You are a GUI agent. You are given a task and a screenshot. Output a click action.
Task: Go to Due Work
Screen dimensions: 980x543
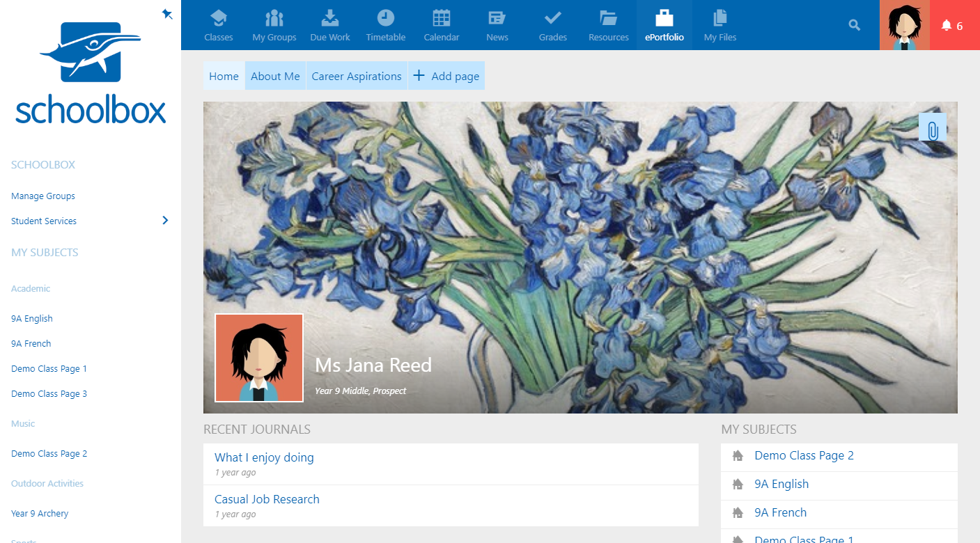[x=330, y=25]
